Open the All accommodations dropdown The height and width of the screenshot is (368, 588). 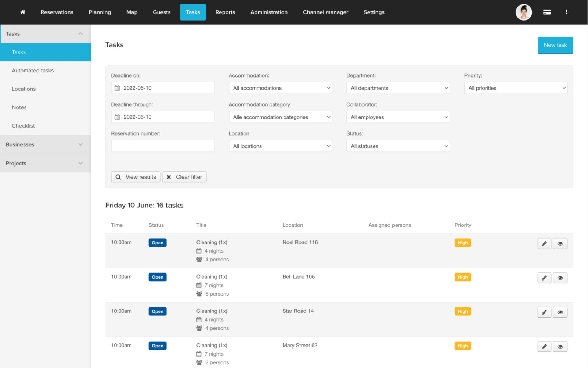(x=280, y=88)
